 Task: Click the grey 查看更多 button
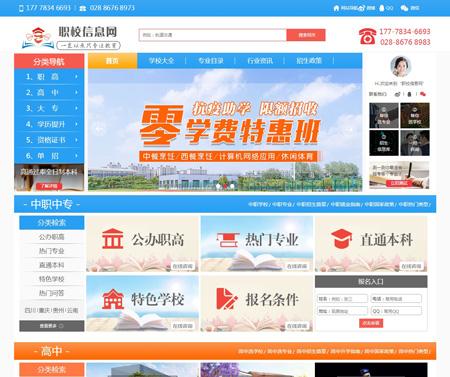point(52,326)
